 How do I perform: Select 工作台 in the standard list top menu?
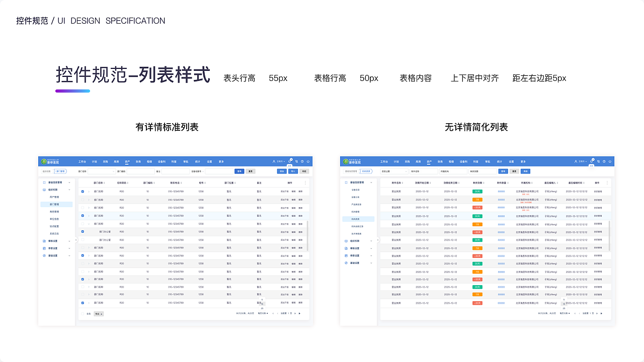[82, 161]
